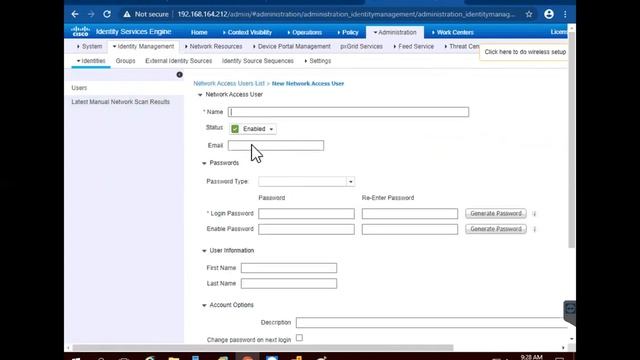Generate a password for Enable Password
Screen dimensions: 640x360
click(x=496, y=229)
